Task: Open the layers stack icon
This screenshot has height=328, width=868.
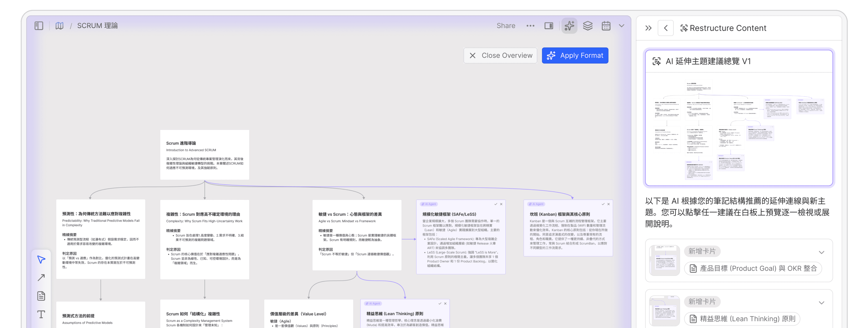Action: click(588, 26)
